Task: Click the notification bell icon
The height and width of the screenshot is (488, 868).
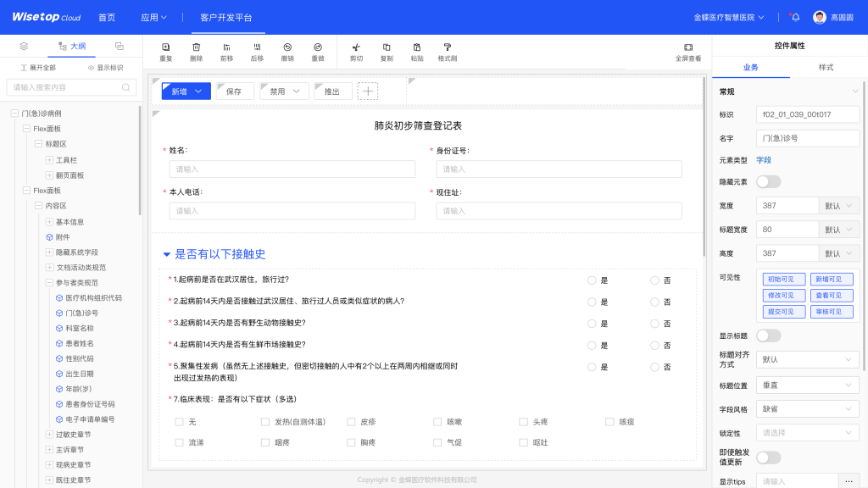Action: [795, 17]
